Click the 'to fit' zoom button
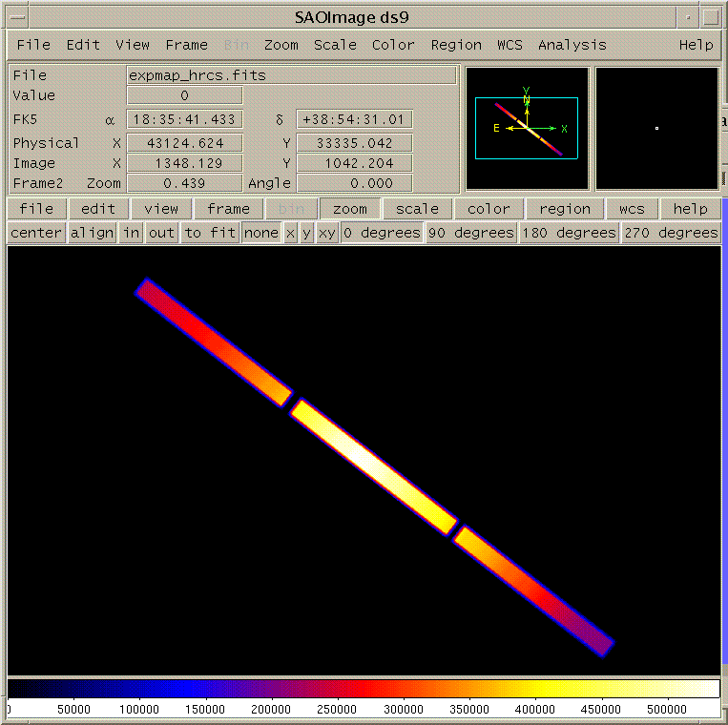Screen dimensions: 728x725 click(209, 233)
